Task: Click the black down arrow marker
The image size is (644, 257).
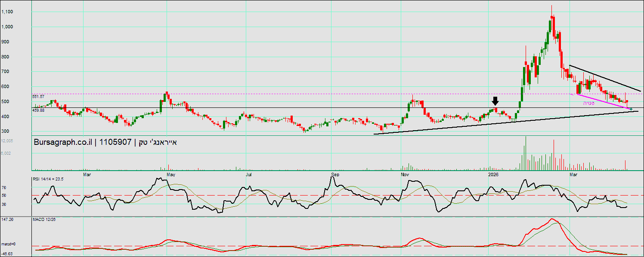Action: (495, 101)
